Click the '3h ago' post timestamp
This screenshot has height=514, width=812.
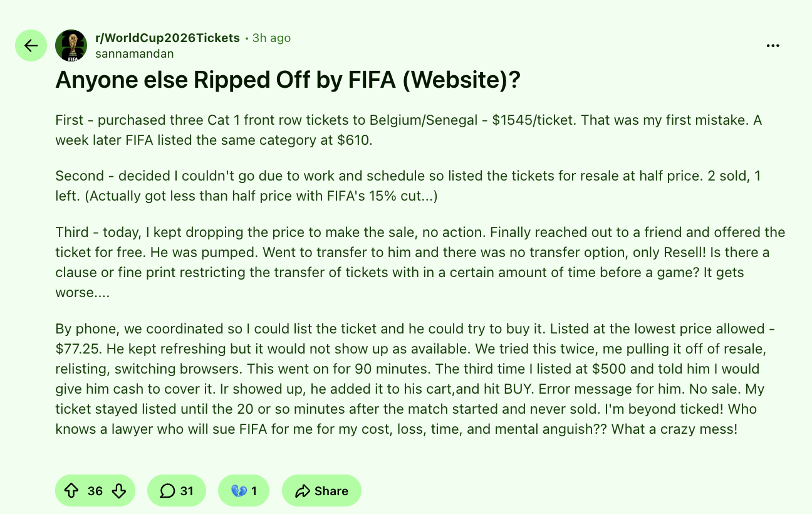coord(271,38)
